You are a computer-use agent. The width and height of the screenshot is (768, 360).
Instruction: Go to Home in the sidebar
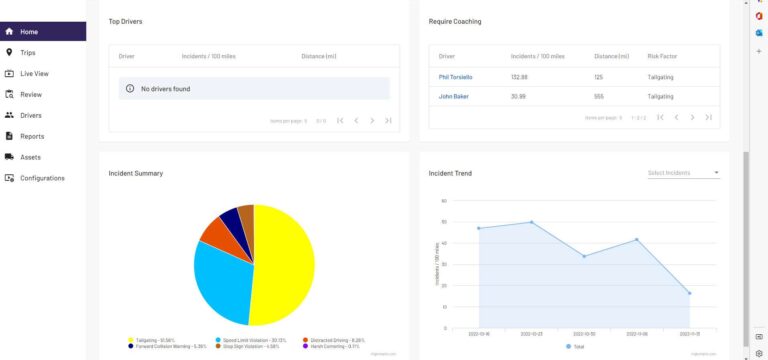[43, 31]
